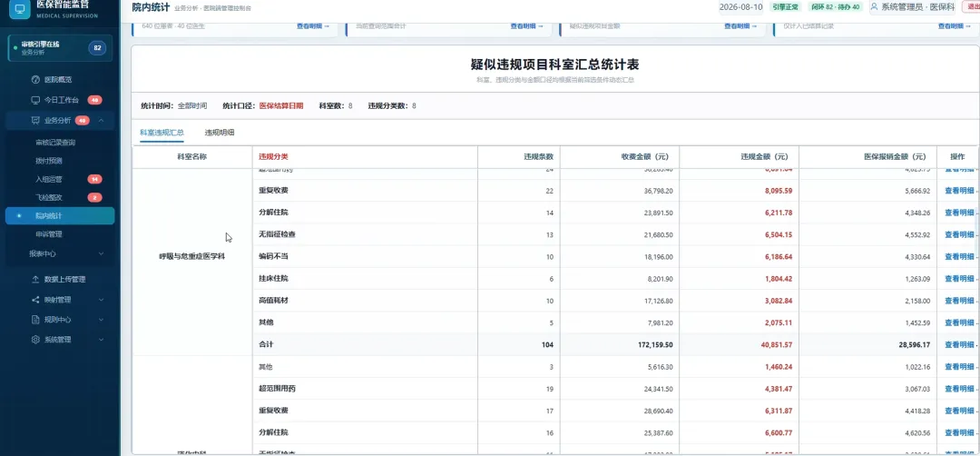The height and width of the screenshot is (456, 980).
Task: Open 查看明细 for the 高值耗材 row
Action: point(959,301)
